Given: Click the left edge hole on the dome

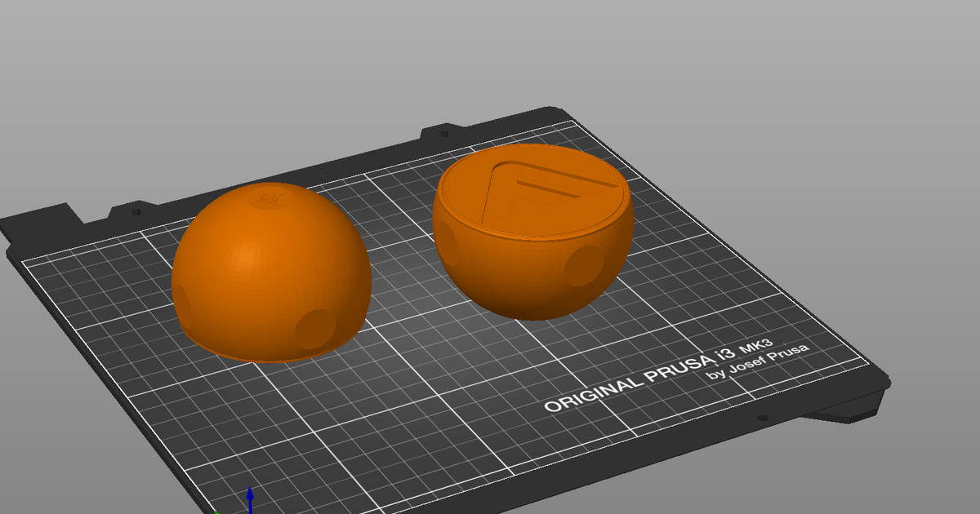Looking at the screenshot, I should point(181,304).
